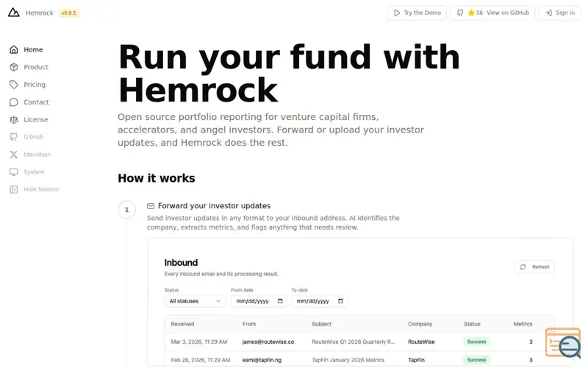Click the Sign in button
The image size is (588, 368).
click(559, 13)
